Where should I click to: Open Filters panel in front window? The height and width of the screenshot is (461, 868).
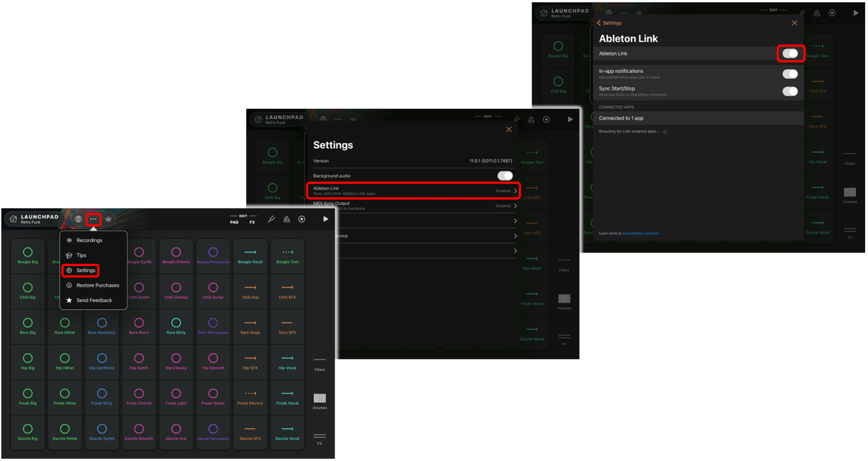click(x=320, y=365)
